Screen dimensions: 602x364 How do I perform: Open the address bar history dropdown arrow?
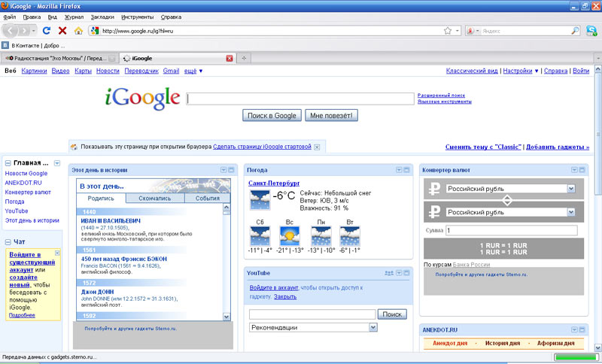pyautogui.click(x=458, y=31)
